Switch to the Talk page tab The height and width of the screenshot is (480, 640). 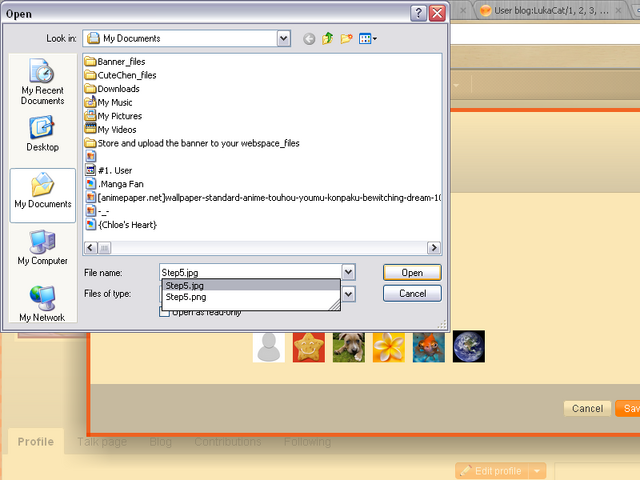102,442
